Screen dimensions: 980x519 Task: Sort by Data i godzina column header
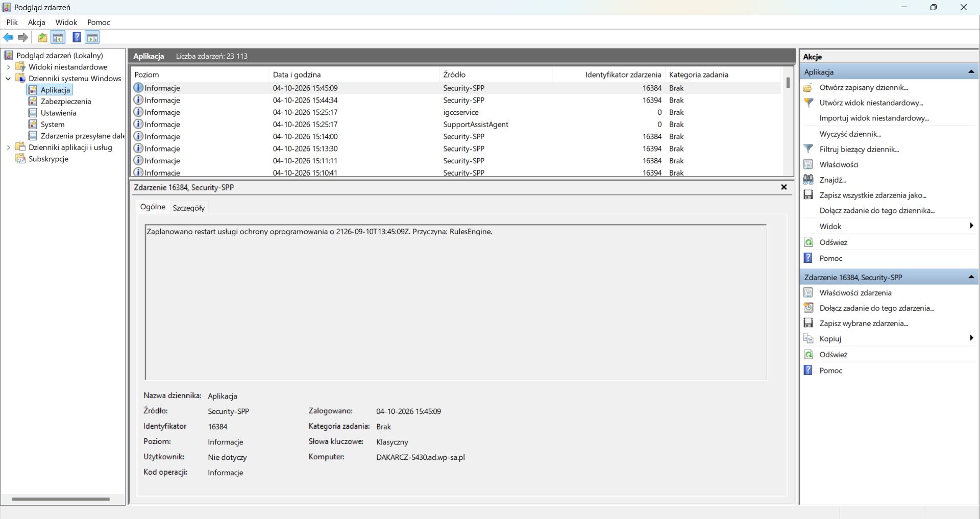pyautogui.click(x=353, y=75)
